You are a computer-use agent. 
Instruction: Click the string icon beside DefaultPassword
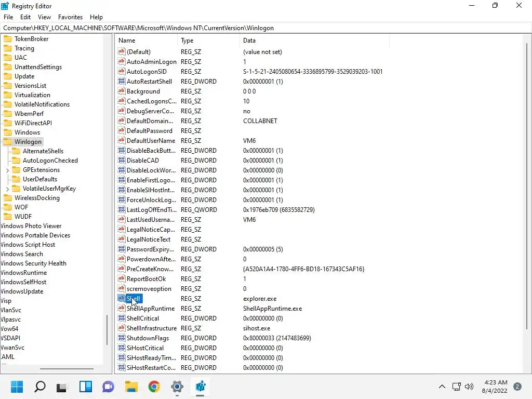coord(122,130)
